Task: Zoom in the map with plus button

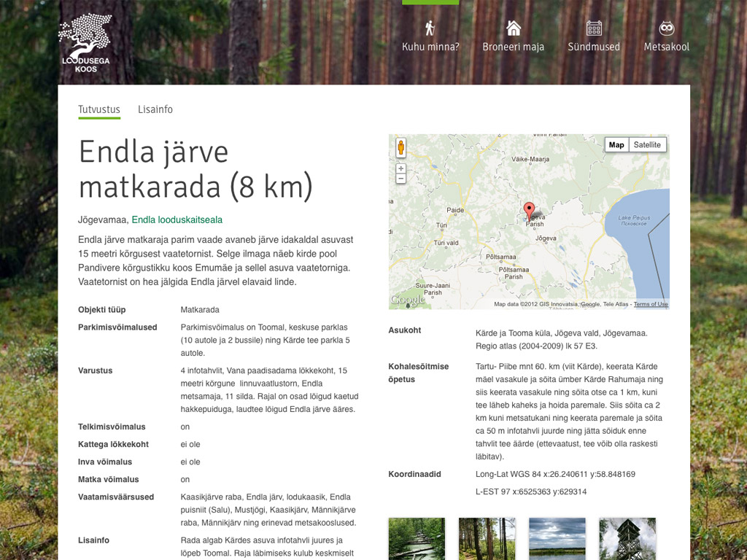Action: (x=400, y=168)
